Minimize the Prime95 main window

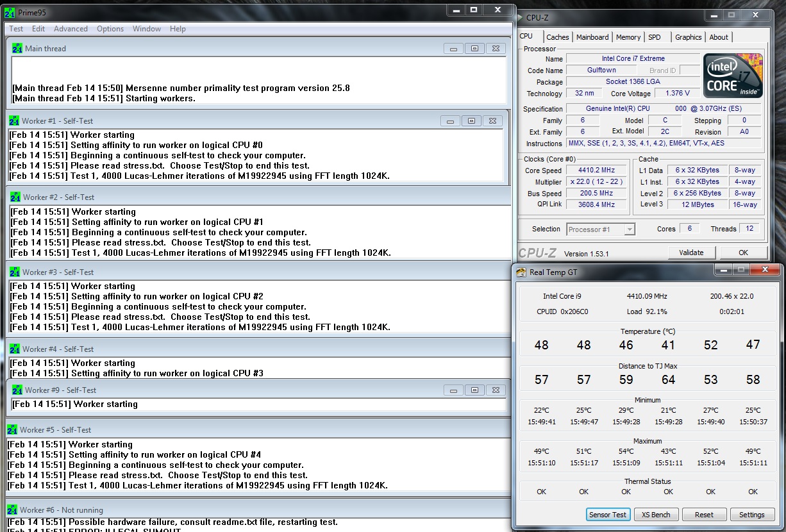pos(455,10)
